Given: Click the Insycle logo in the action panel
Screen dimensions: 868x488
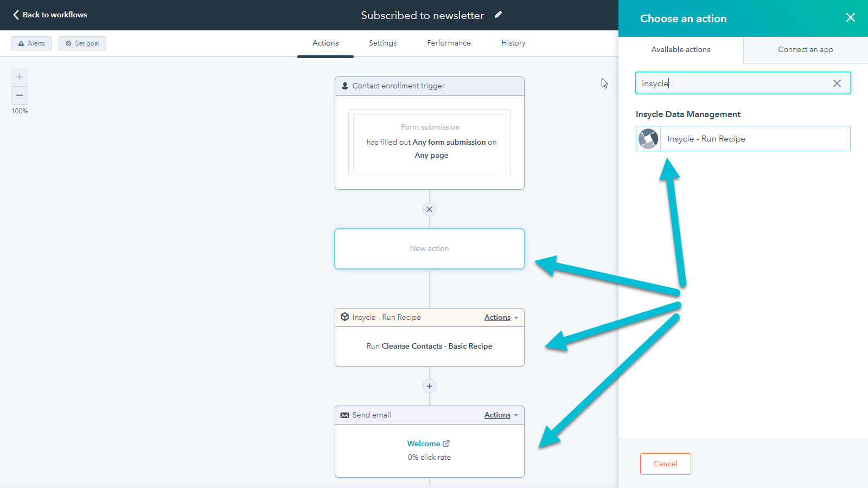Looking at the screenshot, I should click(649, 138).
